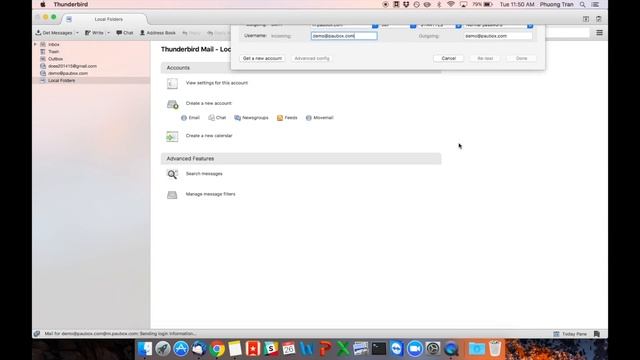640x360 pixels.
Task: Click the Chat account type icon
Action: click(x=211, y=118)
